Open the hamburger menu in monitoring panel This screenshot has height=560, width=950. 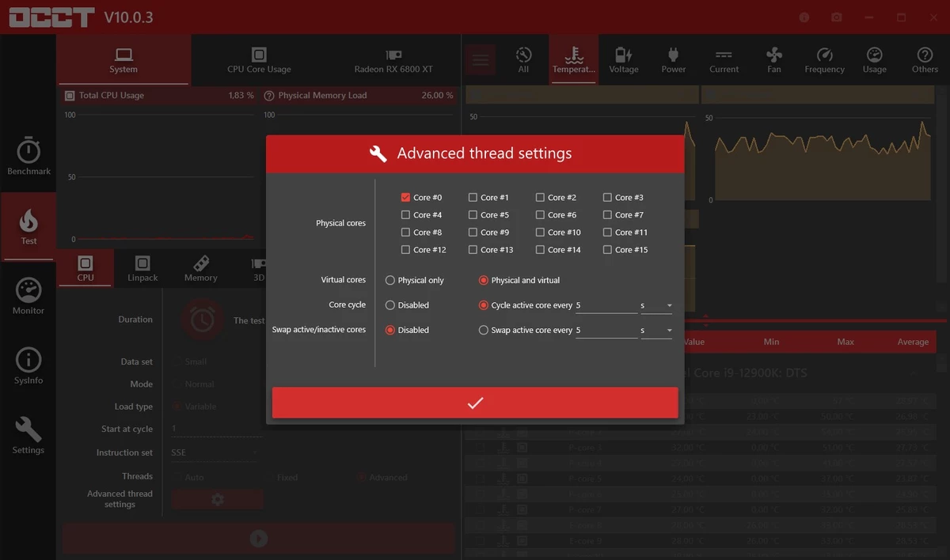tap(480, 59)
